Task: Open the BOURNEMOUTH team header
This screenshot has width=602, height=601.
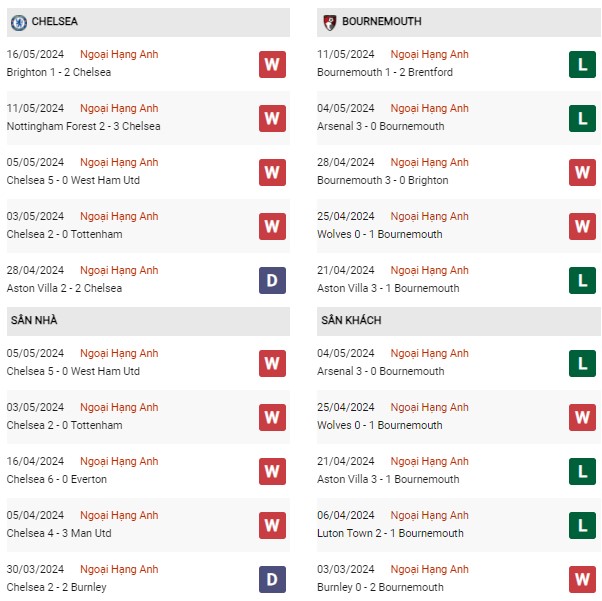Action: 458,22
